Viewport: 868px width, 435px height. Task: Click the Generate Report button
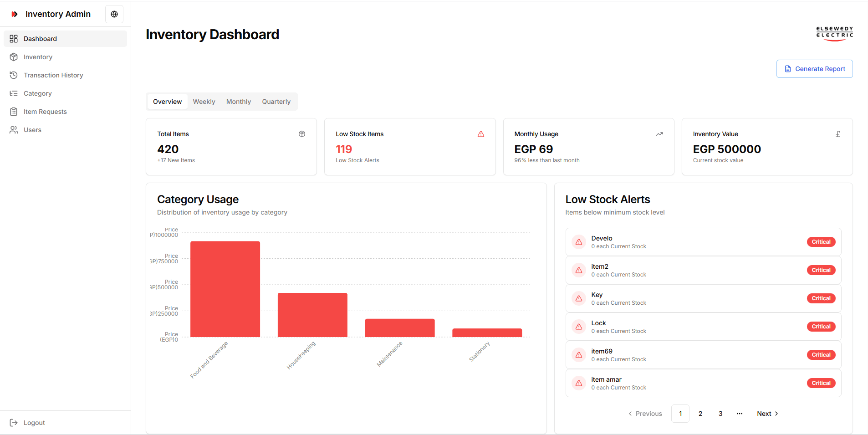(814, 69)
